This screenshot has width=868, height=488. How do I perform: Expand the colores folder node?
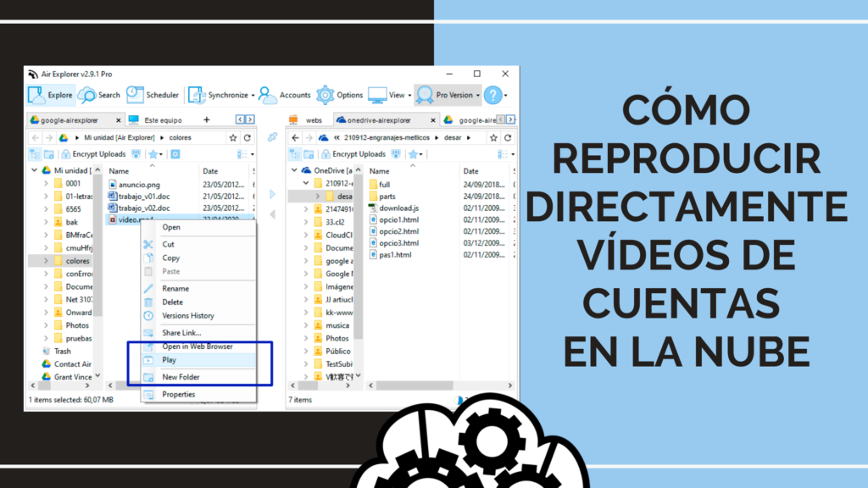47,261
